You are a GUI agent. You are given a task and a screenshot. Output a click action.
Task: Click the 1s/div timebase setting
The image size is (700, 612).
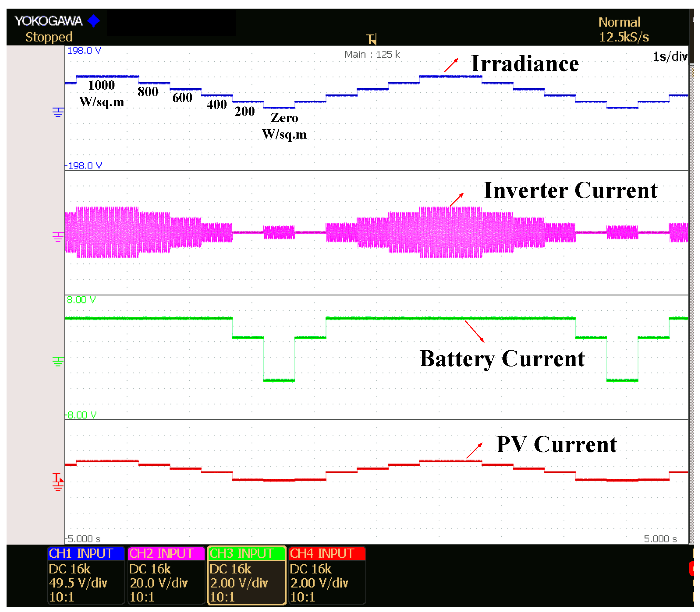click(670, 57)
